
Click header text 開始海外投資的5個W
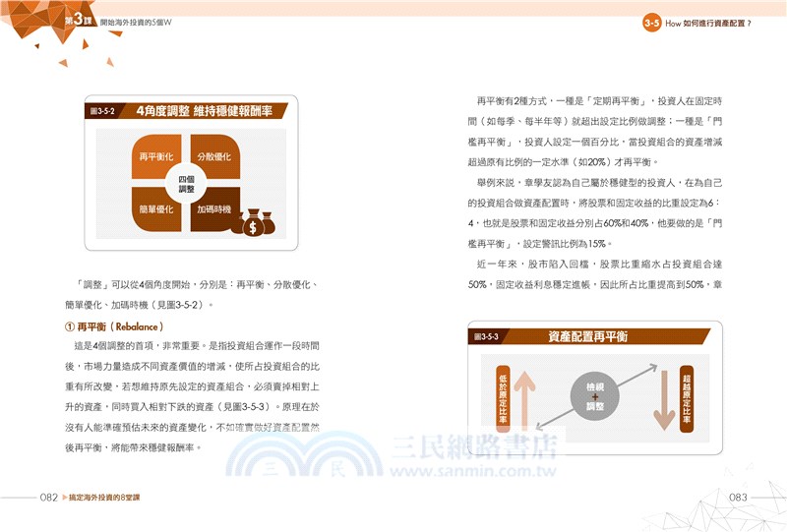(136, 22)
